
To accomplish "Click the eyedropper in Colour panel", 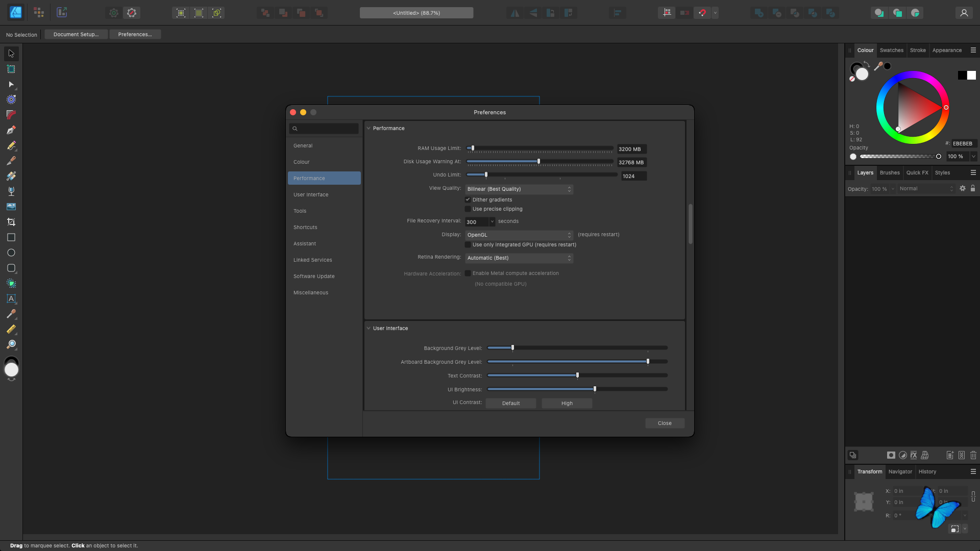I will [x=878, y=66].
